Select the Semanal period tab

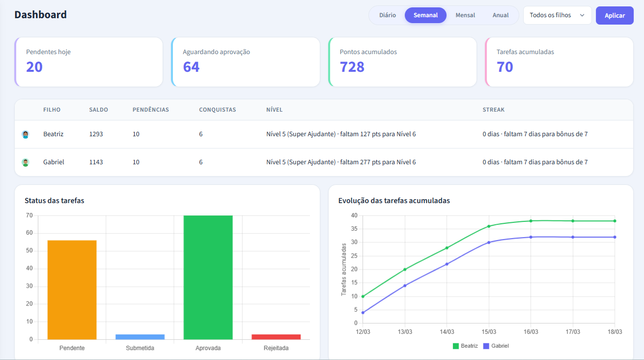coord(425,15)
